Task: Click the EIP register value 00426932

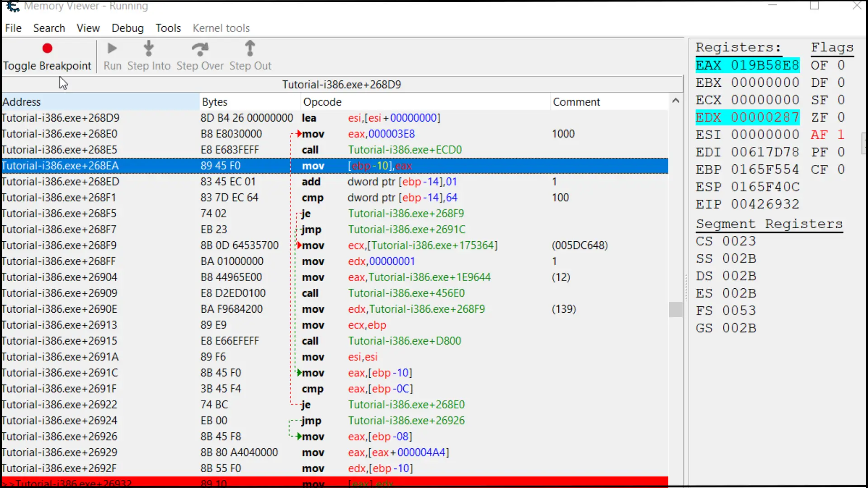Action: tap(765, 204)
